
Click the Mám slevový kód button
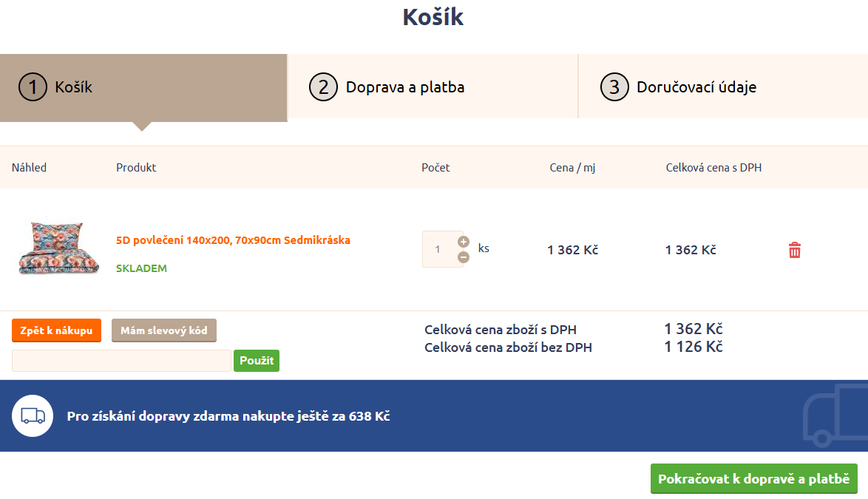pos(163,330)
